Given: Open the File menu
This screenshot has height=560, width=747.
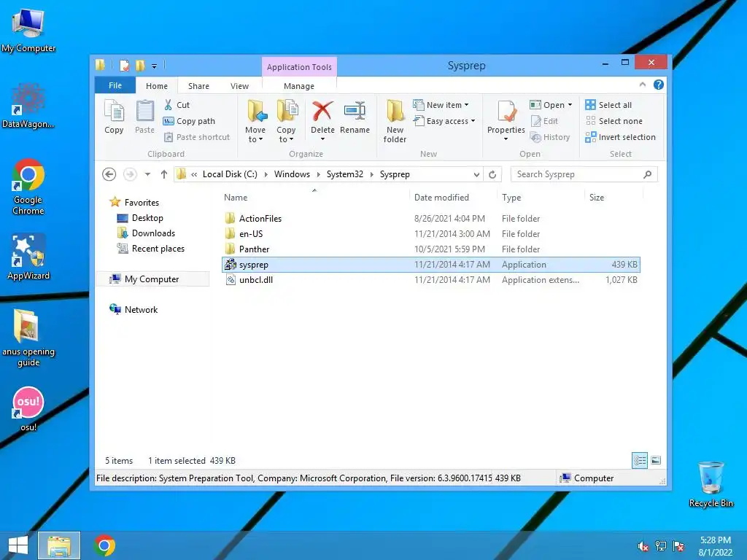Looking at the screenshot, I should pyautogui.click(x=115, y=85).
